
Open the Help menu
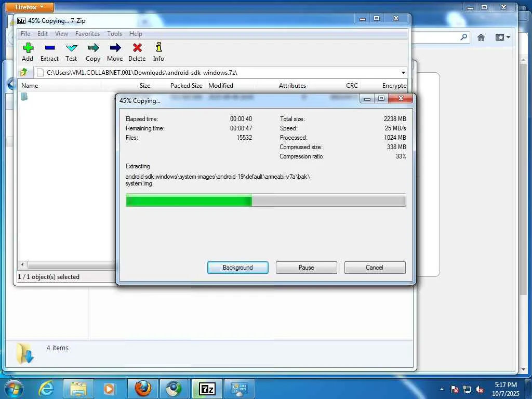[x=136, y=34]
